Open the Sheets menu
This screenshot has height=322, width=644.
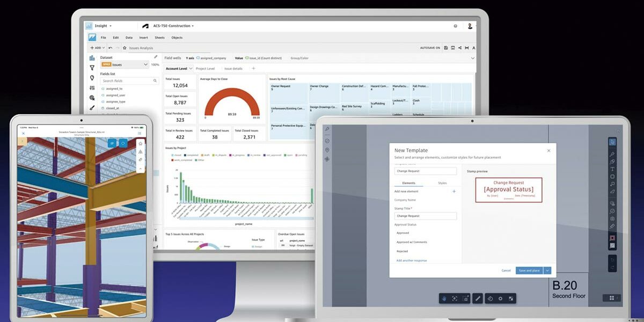point(159,38)
